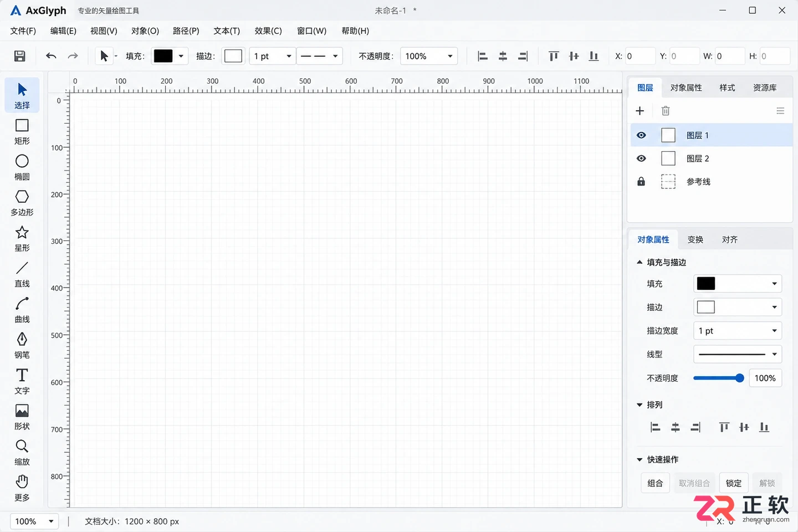The image size is (798, 532).
Task: Toggle the lock on 参考线 layer
Action: point(641,182)
